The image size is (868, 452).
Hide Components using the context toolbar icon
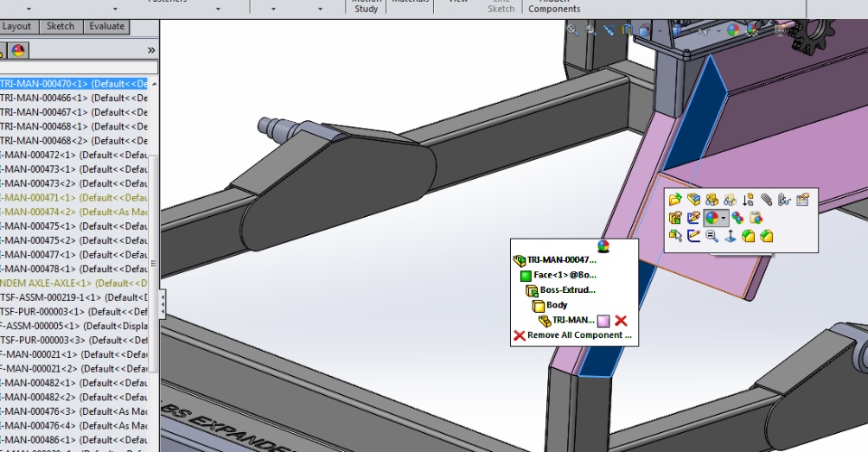coord(712,200)
